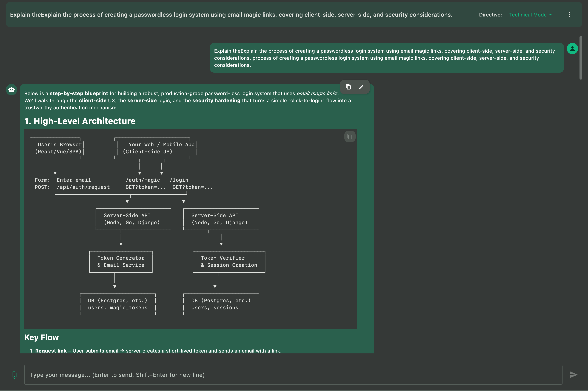Copy the architecture diagram code block
This screenshot has height=391, width=588.
[x=350, y=136]
